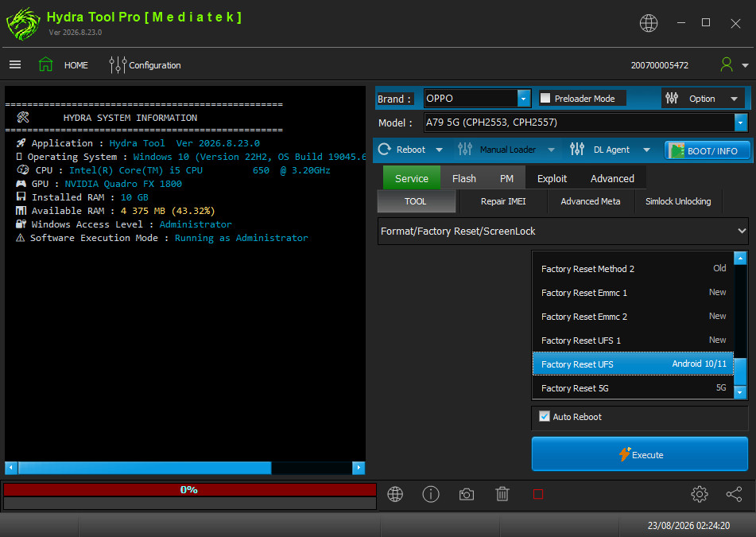Click the serial number 200700005472

point(660,65)
